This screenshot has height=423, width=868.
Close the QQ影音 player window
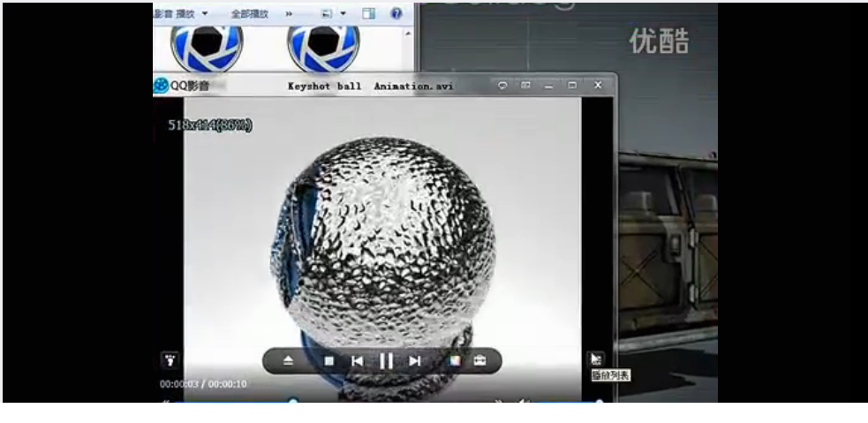598,86
